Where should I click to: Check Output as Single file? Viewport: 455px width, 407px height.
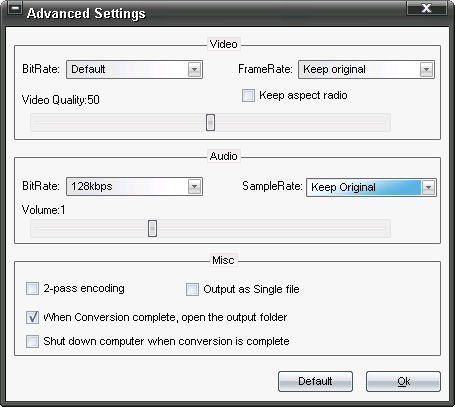point(192,289)
